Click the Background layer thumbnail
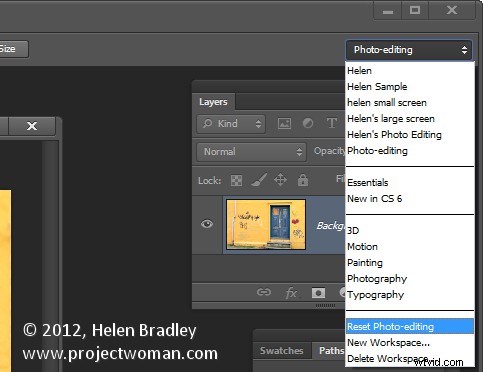This screenshot has height=372, width=483. pyautogui.click(x=266, y=224)
